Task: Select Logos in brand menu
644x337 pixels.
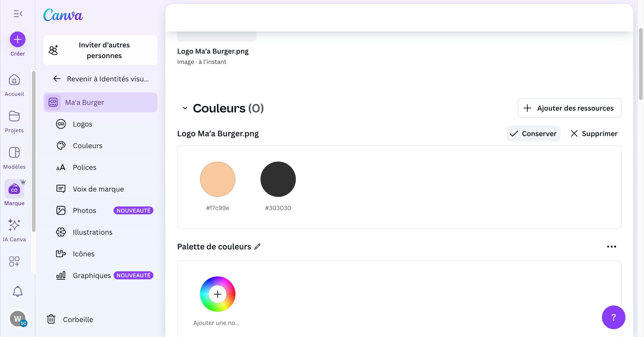Action: (x=83, y=124)
